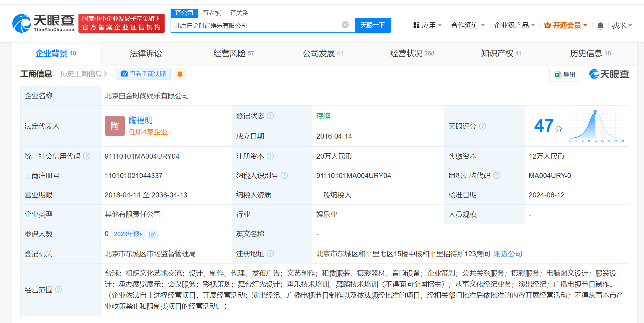Image resolution: width=644 pixels, height=323 pixels.
Task: Click help icon next to 统一社会信用代码
Action: (x=87, y=156)
